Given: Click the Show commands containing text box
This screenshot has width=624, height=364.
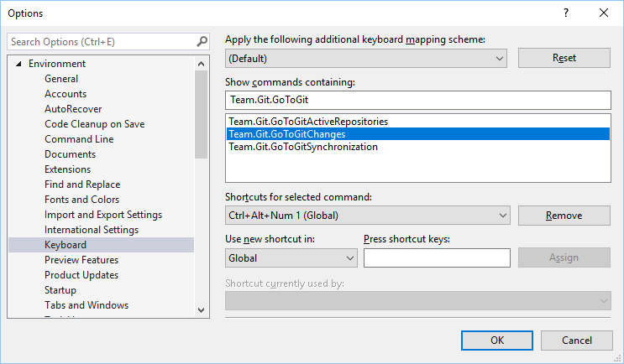Looking at the screenshot, I should pos(418,100).
